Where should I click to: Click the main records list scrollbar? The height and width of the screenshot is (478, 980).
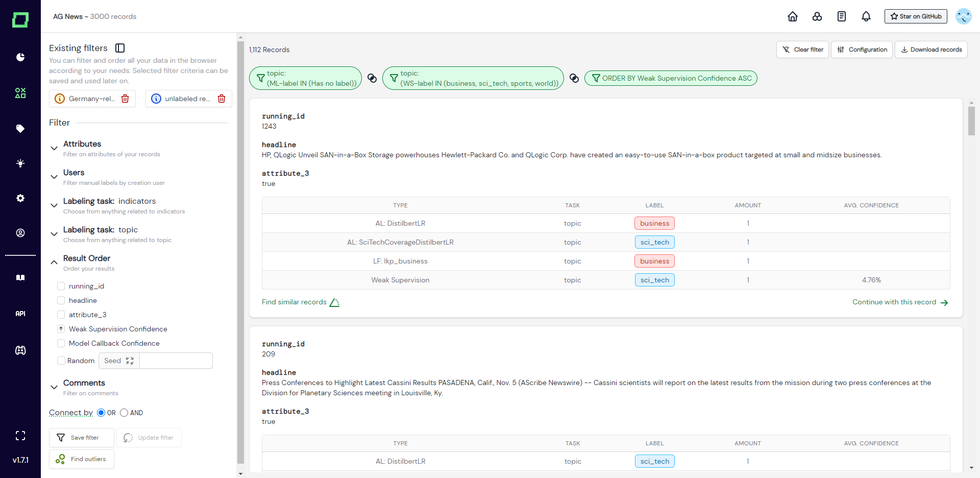click(x=971, y=121)
